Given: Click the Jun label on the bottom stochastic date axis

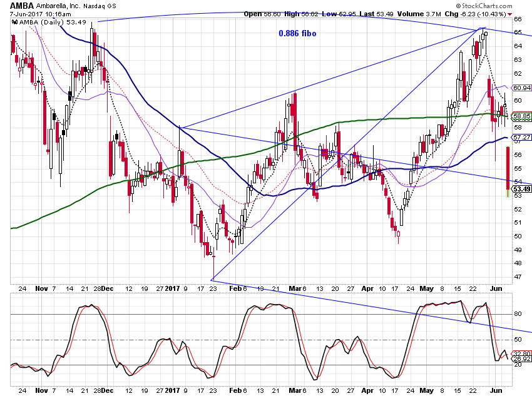Looking at the screenshot, I should [496, 390].
